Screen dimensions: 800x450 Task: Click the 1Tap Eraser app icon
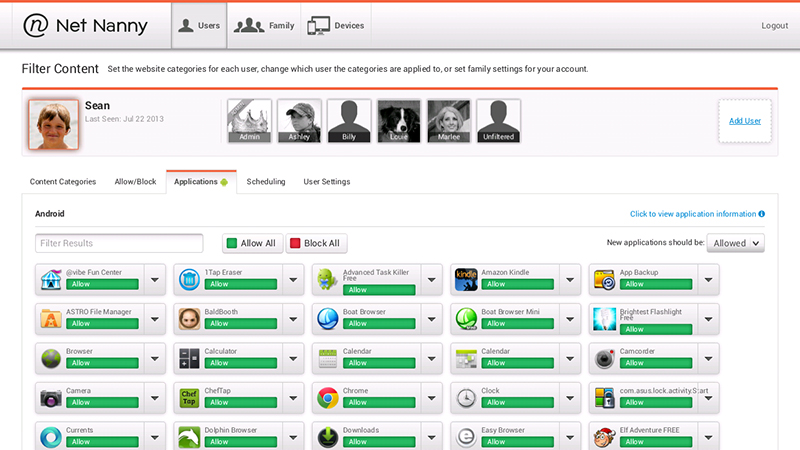coord(189,280)
